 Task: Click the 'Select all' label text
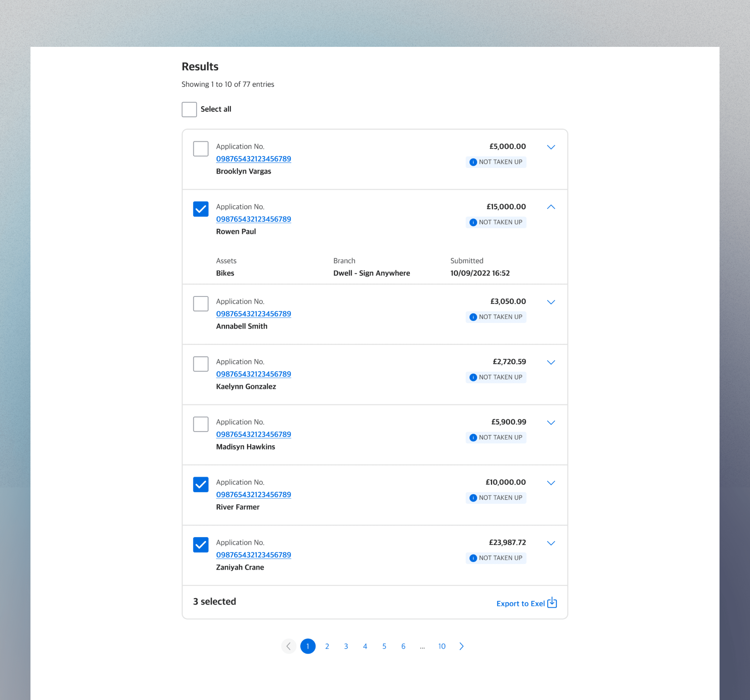(x=216, y=109)
